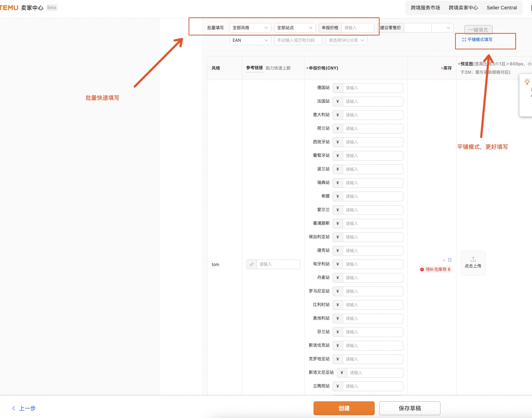Click the TEMU logo

coord(9,8)
